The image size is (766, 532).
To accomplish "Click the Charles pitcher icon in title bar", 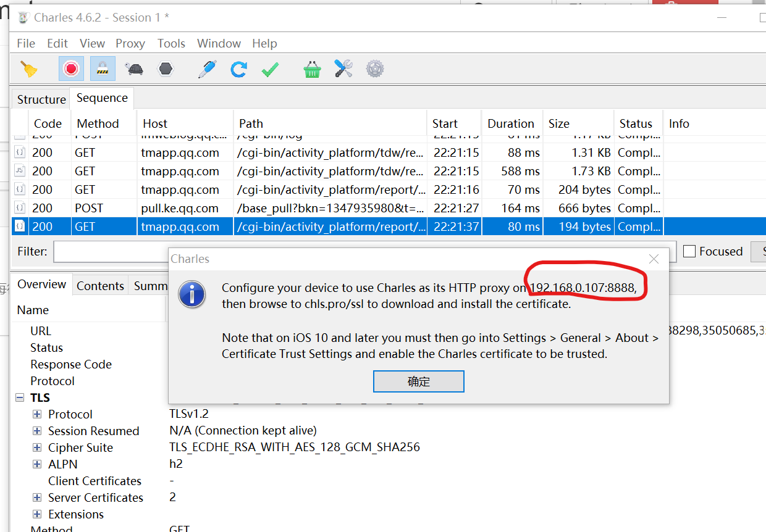I will pos(23,17).
